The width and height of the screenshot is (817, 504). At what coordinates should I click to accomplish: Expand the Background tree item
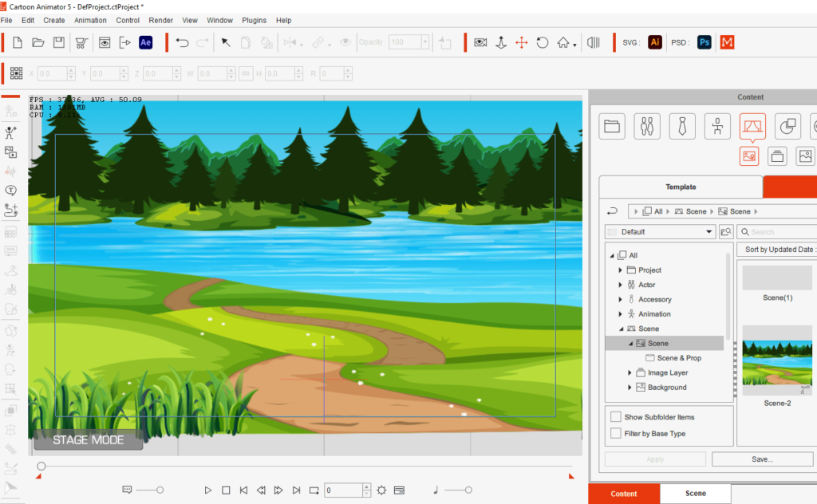click(x=630, y=387)
